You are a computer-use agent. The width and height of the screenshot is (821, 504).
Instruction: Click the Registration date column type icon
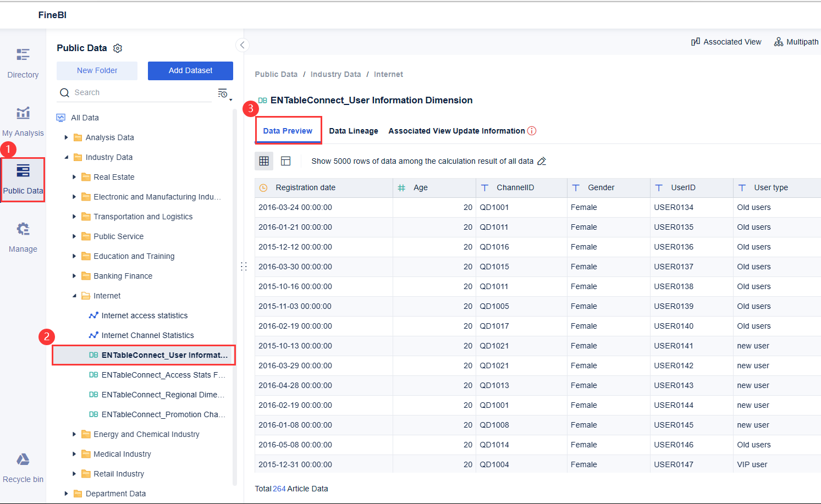click(x=263, y=188)
